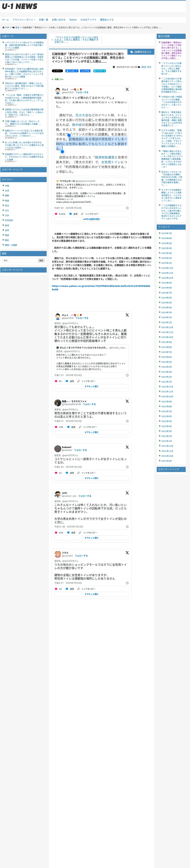
Task: Click the heart icon showing 91 likes
Action: 56,381
